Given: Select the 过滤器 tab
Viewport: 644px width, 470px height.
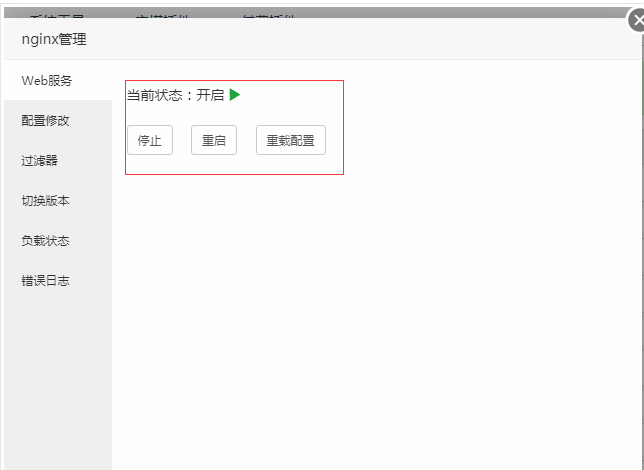Looking at the screenshot, I should coord(58,160).
